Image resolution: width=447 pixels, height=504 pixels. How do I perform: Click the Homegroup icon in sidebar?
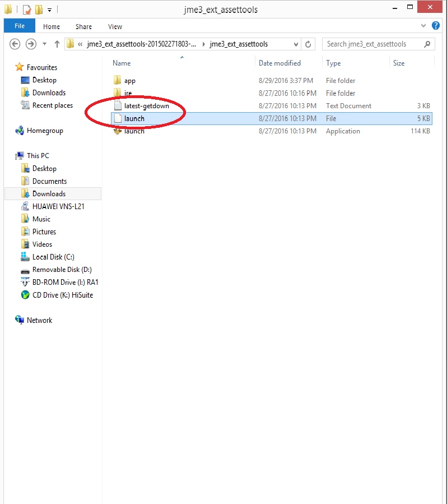pos(20,131)
